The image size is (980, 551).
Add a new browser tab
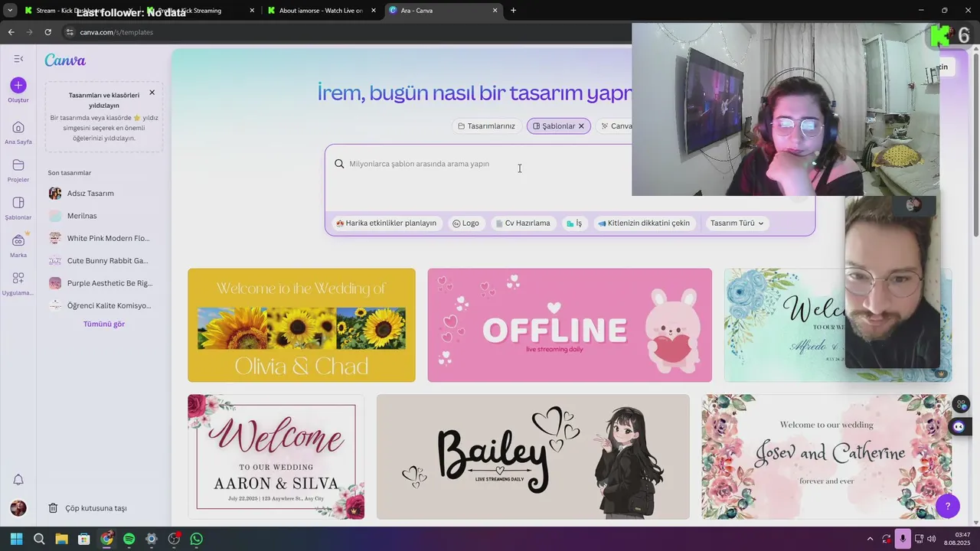click(513, 10)
